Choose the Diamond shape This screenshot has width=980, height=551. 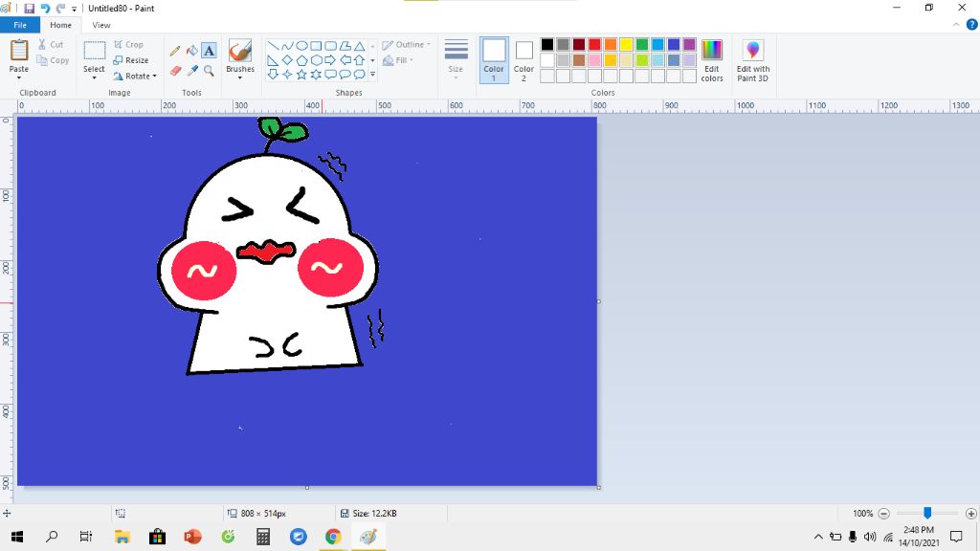click(287, 60)
